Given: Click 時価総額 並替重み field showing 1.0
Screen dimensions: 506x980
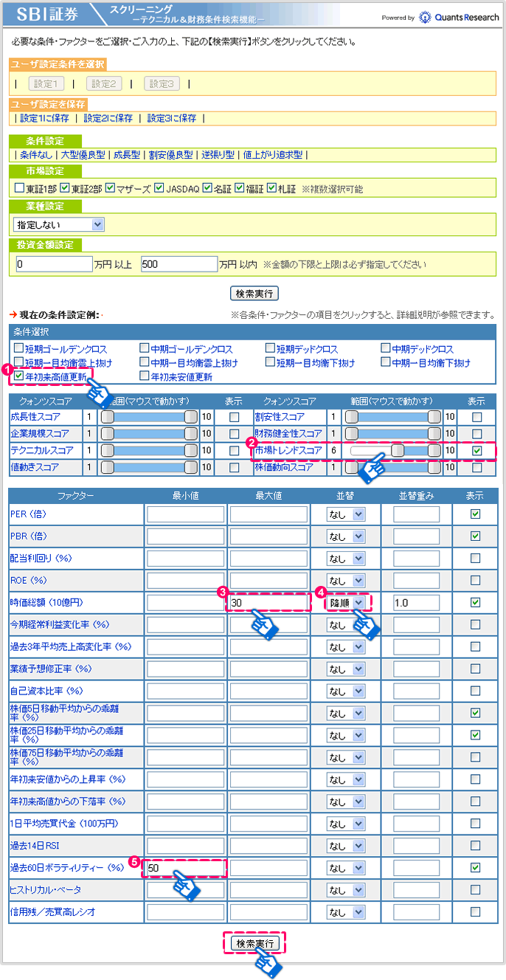Looking at the screenshot, I should click(x=416, y=603).
